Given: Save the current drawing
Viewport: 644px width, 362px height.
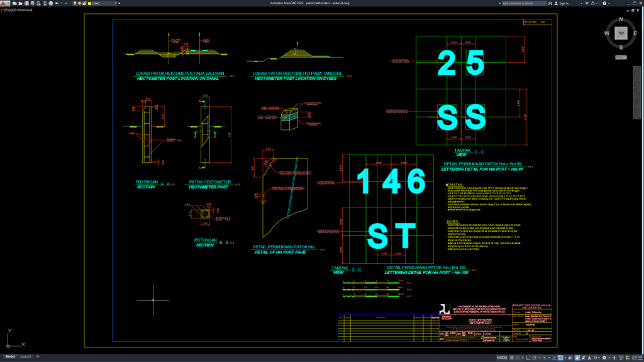Looking at the screenshot, I should coord(26,4).
